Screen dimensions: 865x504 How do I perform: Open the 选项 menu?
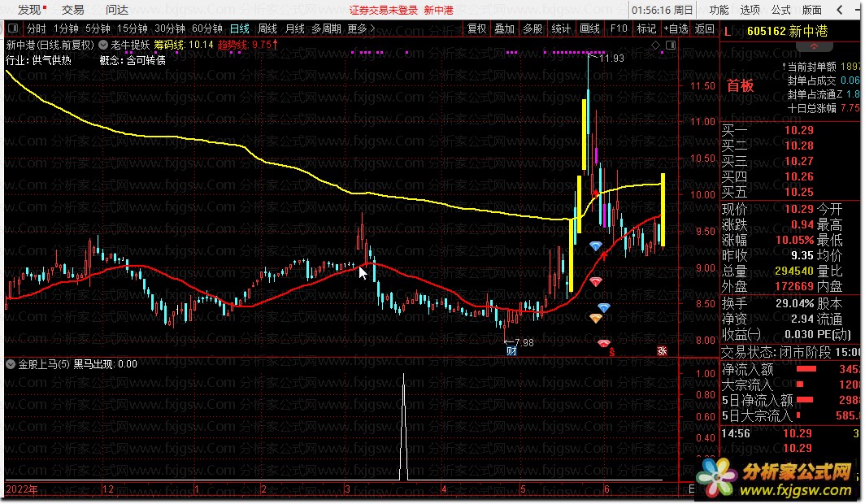pos(750,10)
